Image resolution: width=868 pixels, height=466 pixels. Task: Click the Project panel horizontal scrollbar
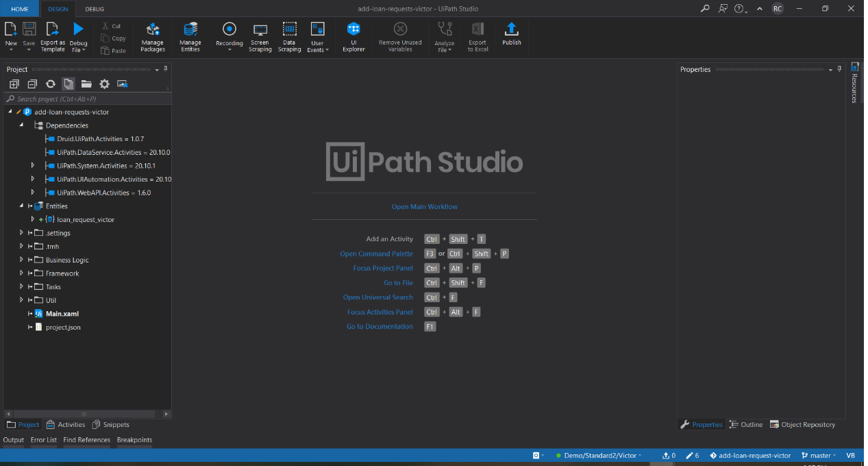[x=82, y=414]
